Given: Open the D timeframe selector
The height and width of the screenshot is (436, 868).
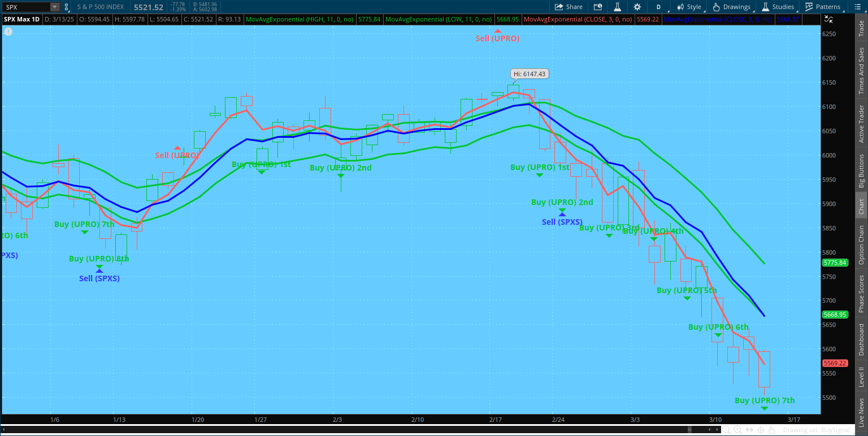Looking at the screenshot, I should [x=658, y=7].
